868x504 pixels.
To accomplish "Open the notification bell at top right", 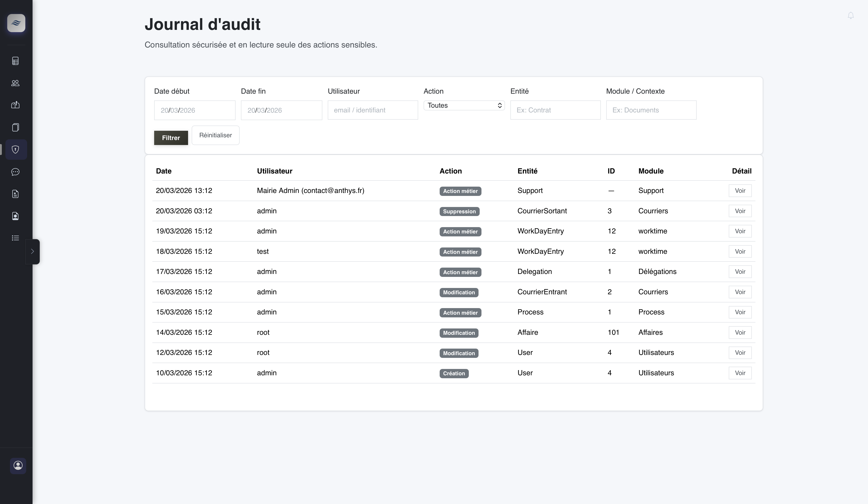I will pos(851,15).
